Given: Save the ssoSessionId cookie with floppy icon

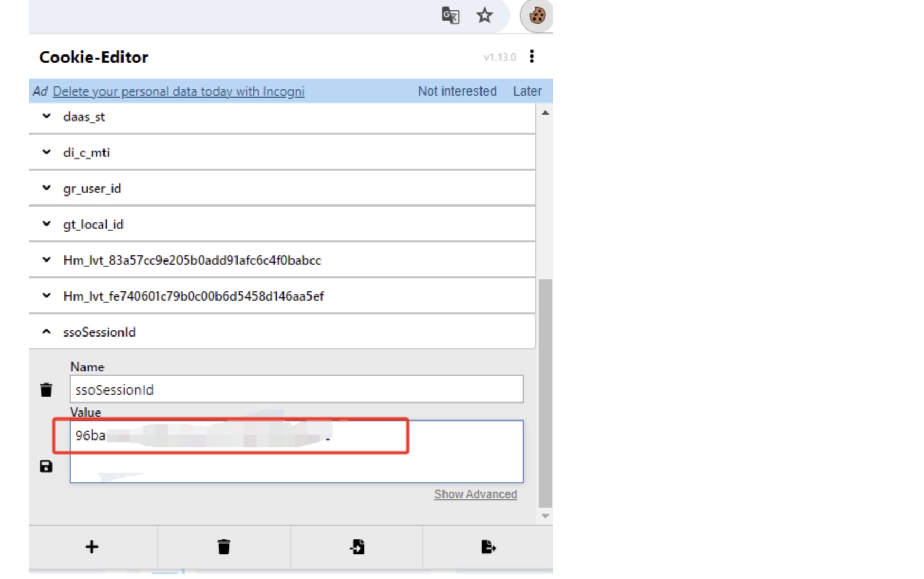Looking at the screenshot, I should click(46, 466).
